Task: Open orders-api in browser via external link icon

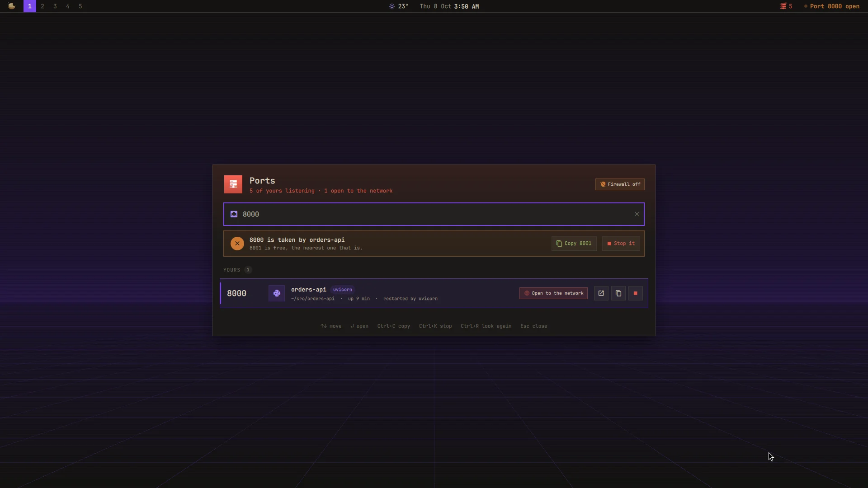Action: (601, 293)
